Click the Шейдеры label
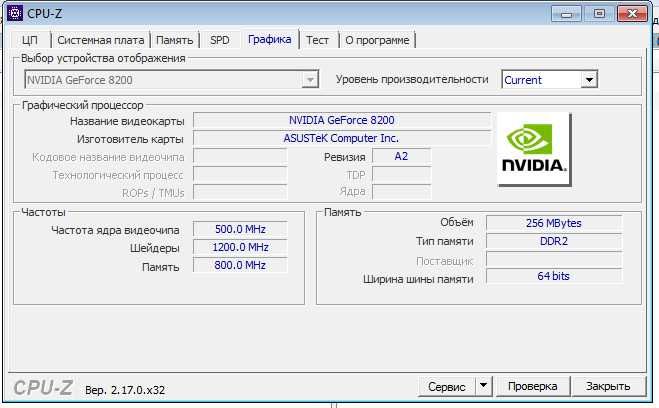The image size is (659, 408). 155,248
